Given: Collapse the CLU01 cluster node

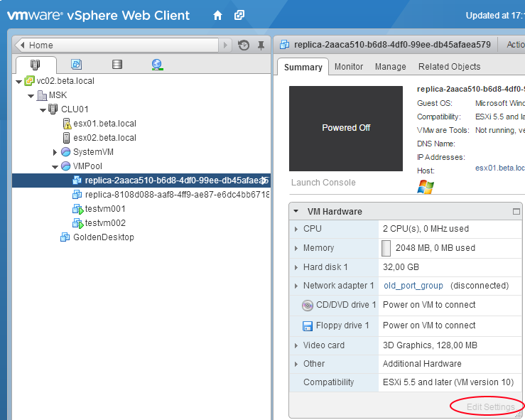Looking at the screenshot, I should pos(43,110).
